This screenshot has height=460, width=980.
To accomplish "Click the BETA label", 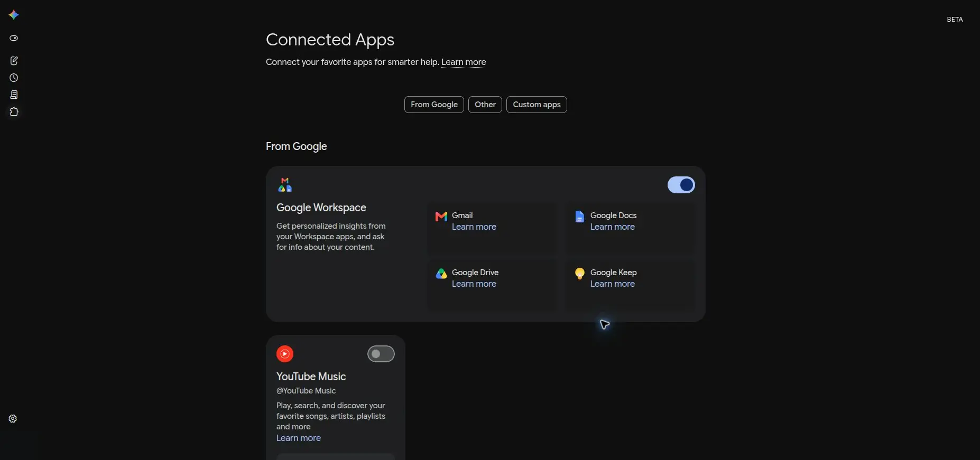I will click(x=955, y=20).
